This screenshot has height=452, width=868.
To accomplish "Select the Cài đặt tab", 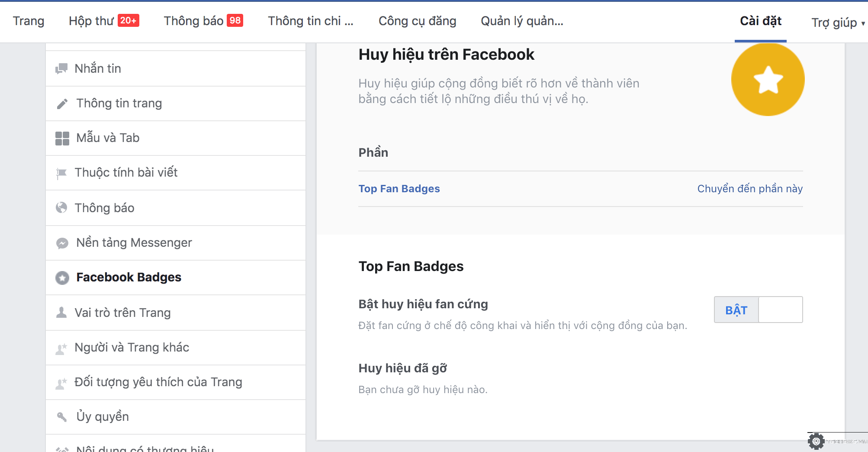I will pos(761,21).
